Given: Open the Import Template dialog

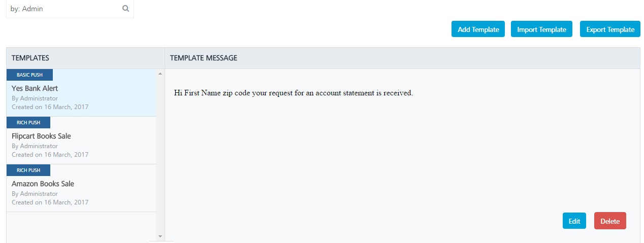Looking at the screenshot, I should click(541, 29).
